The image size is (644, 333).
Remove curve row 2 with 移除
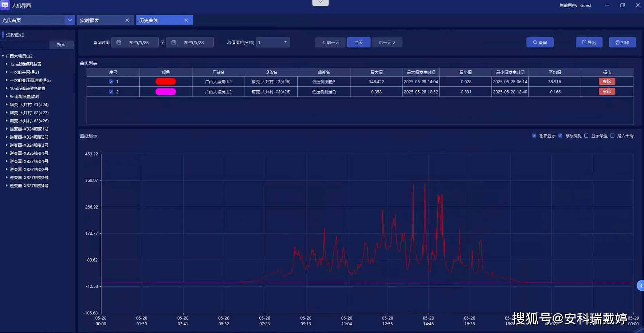click(607, 92)
